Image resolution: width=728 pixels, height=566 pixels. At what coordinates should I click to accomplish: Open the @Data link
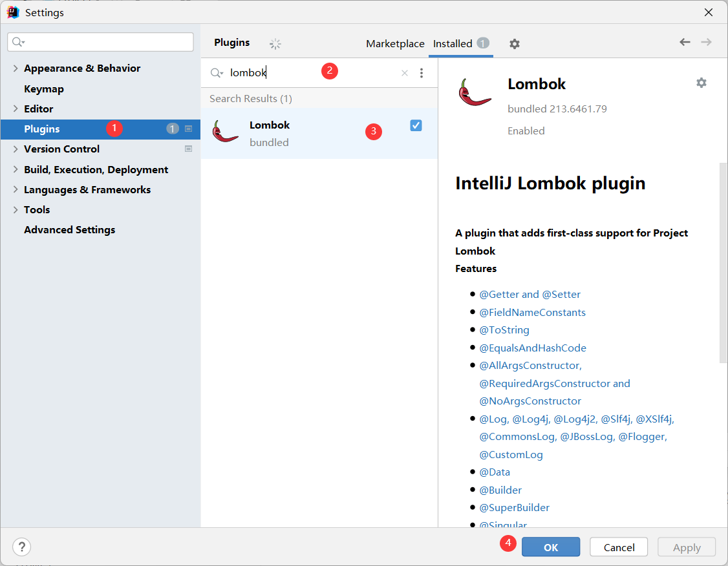[495, 472]
